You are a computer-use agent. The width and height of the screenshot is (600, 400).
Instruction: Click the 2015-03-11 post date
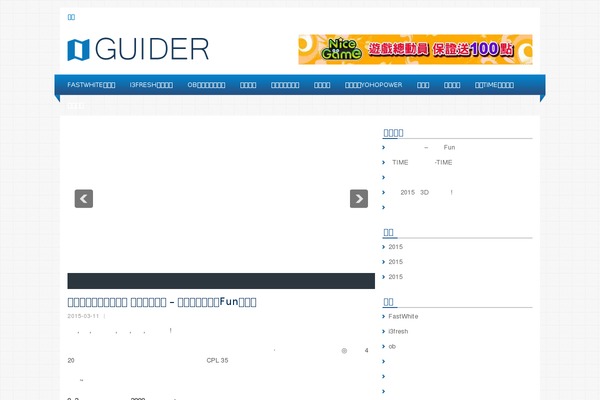click(x=83, y=316)
